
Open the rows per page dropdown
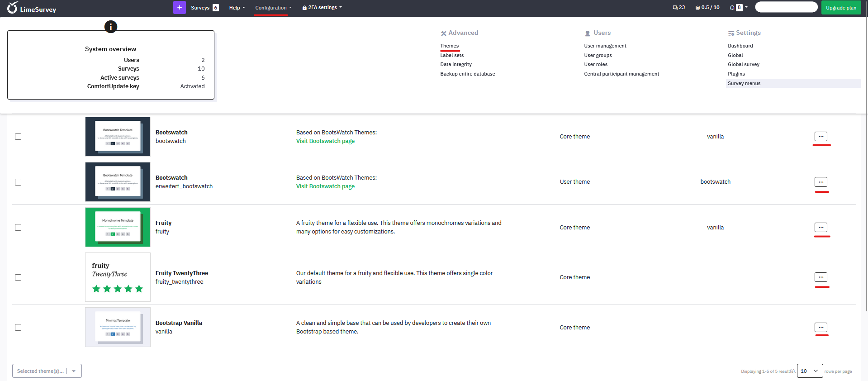[x=809, y=371]
